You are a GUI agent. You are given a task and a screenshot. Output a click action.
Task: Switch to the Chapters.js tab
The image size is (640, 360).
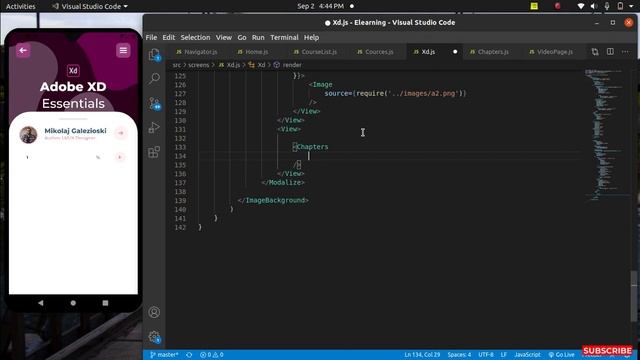(489, 52)
